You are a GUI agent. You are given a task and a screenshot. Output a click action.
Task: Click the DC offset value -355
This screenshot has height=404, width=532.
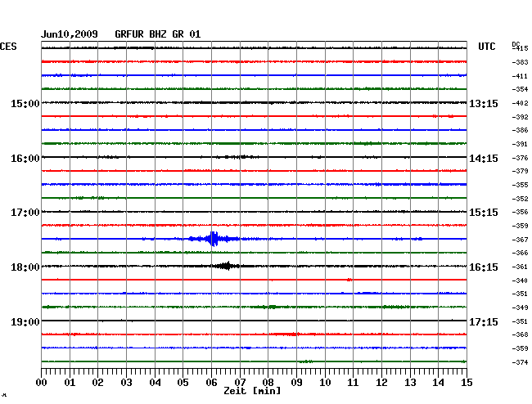coord(520,185)
